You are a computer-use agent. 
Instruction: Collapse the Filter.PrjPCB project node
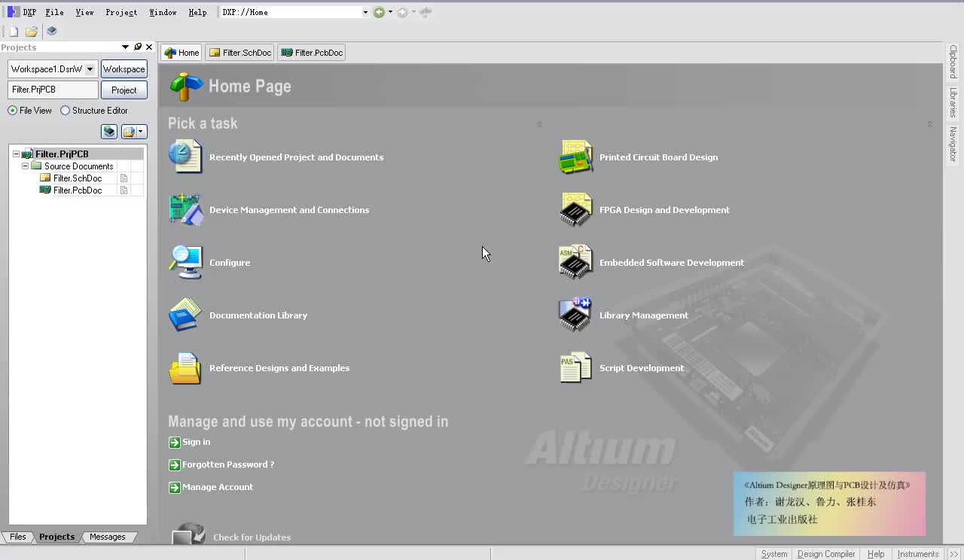(x=16, y=154)
